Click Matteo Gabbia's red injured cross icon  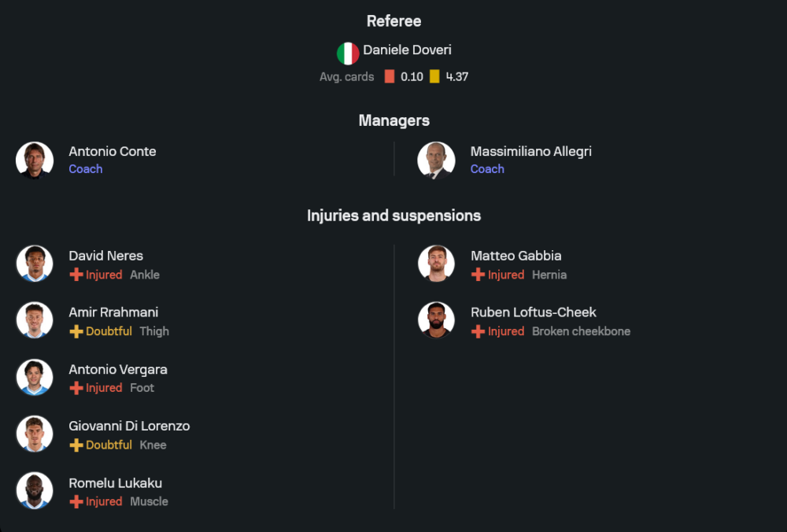(478, 275)
